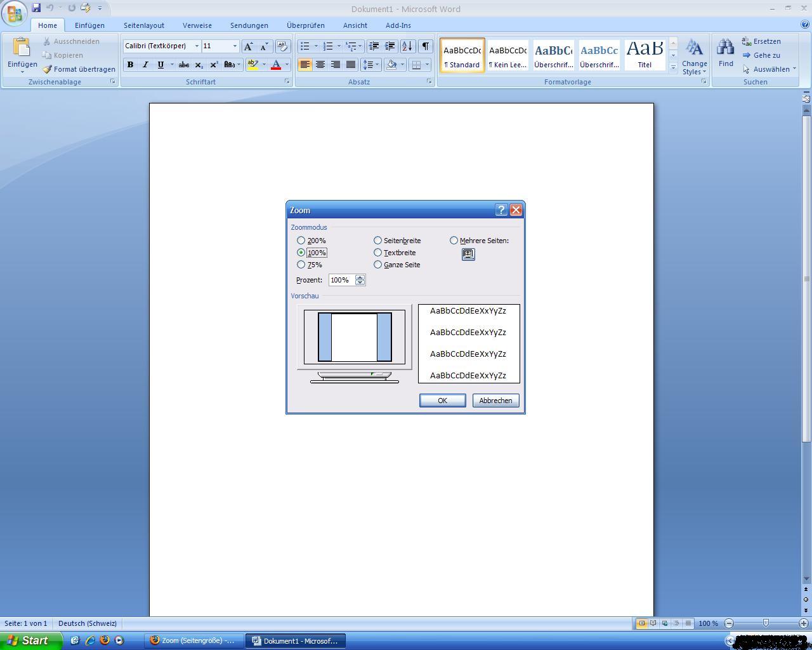Decrease paragraph indent

[x=374, y=46]
